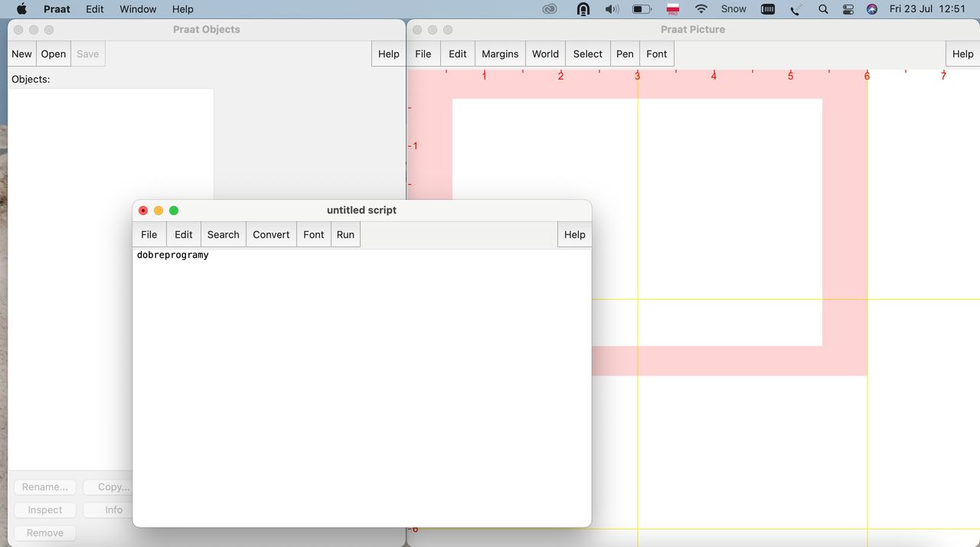
Task: Open Spotlight search magnifier icon
Action: coord(823,9)
